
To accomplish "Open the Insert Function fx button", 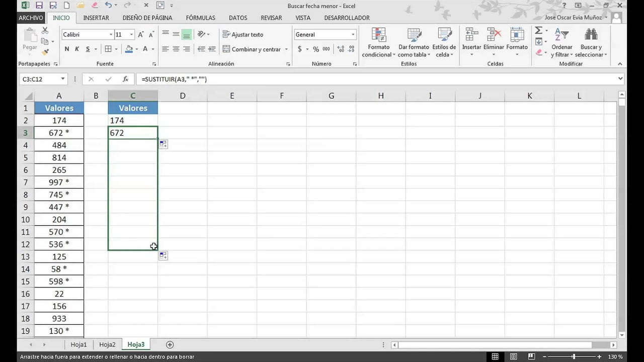I will 125,79.
